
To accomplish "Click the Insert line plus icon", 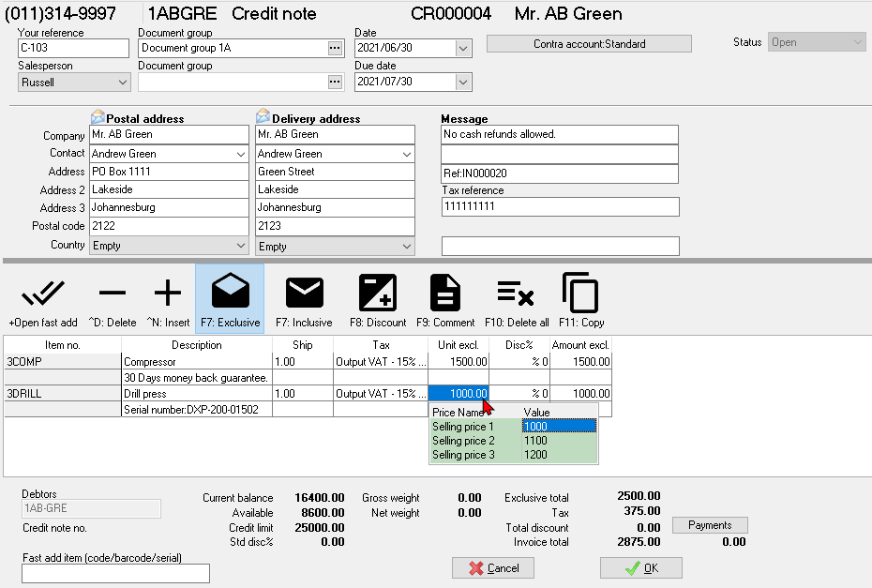I will point(168,294).
